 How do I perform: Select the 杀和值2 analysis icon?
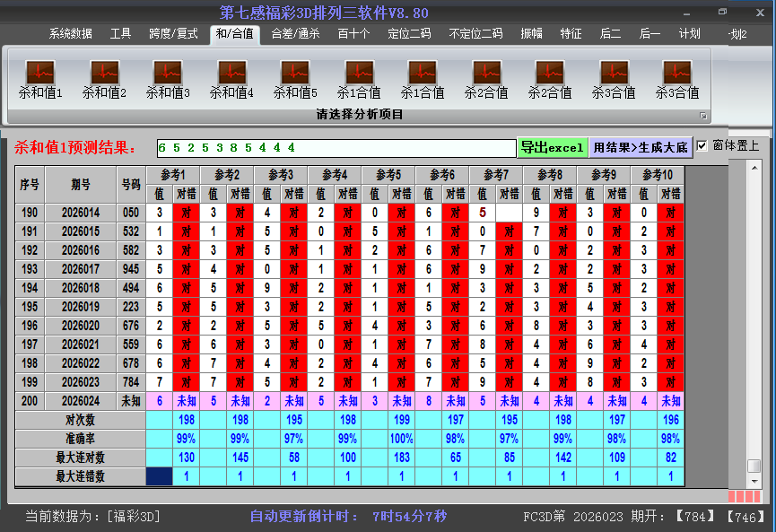(x=104, y=73)
